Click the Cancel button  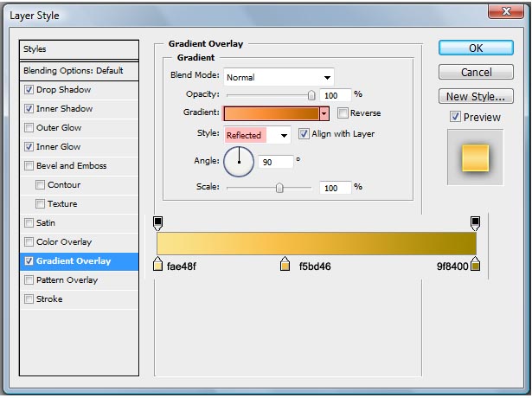coord(476,72)
